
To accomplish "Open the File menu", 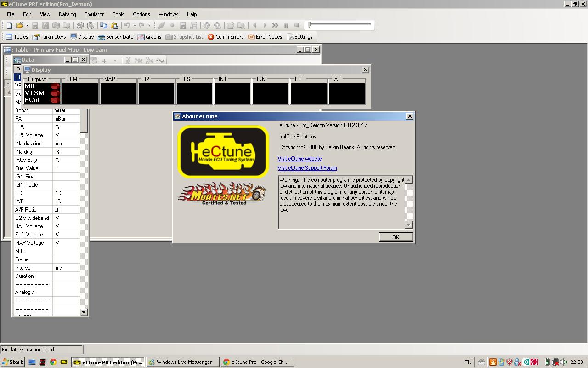I will (11, 14).
